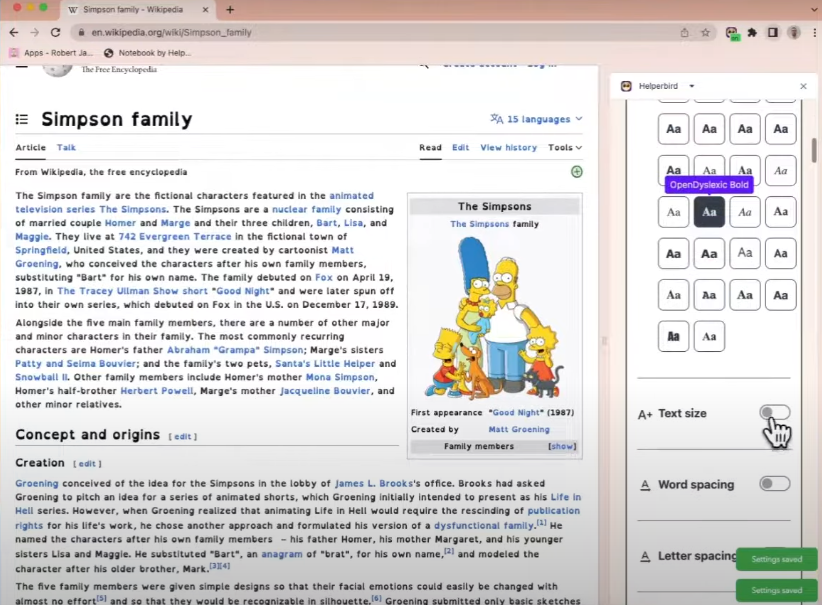Image resolution: width=822 pixels, height=605 pixels.
Task: Open the nuclear family link
Action: click(306, 209)
